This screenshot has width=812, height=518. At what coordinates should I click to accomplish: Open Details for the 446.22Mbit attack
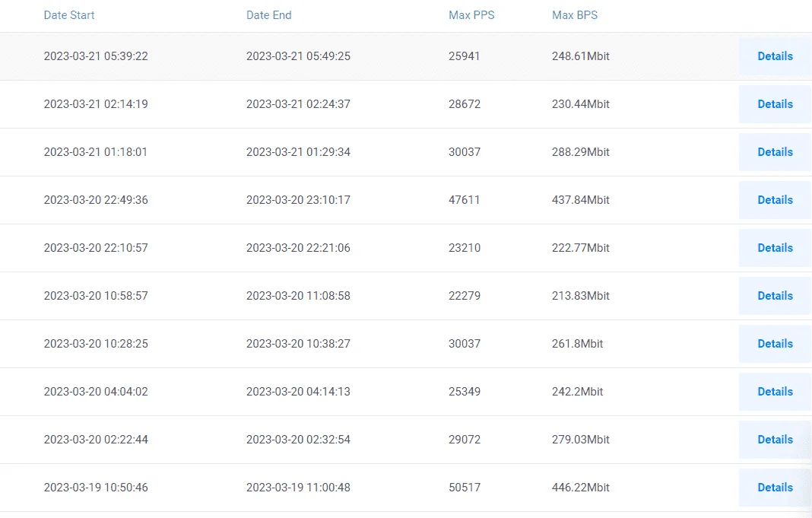click(775, 488)
